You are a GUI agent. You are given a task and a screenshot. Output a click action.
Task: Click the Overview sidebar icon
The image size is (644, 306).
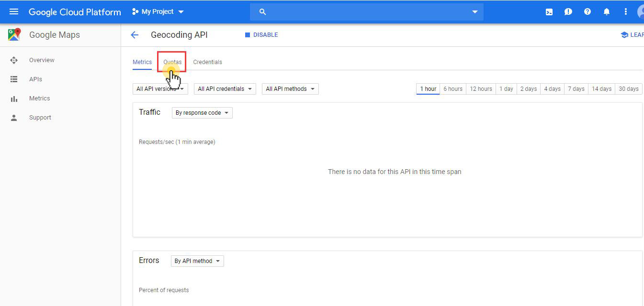point(14,60)
